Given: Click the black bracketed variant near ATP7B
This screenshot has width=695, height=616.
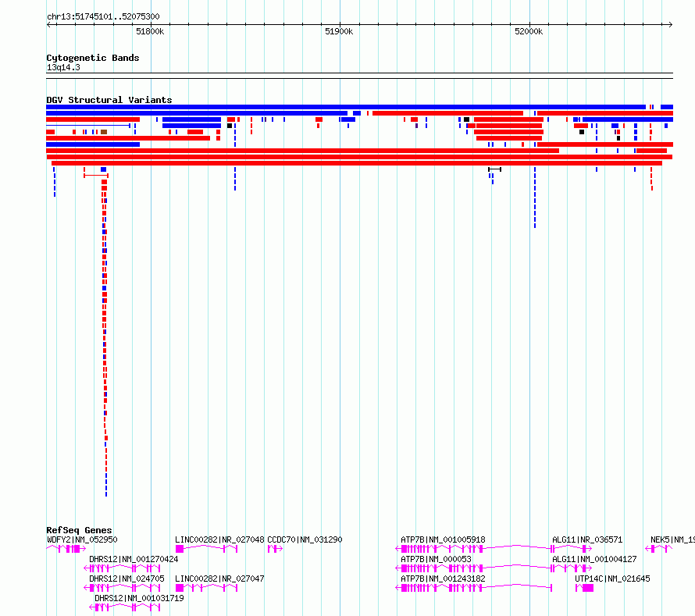Looking at the screenshot, I should (494, 169).
